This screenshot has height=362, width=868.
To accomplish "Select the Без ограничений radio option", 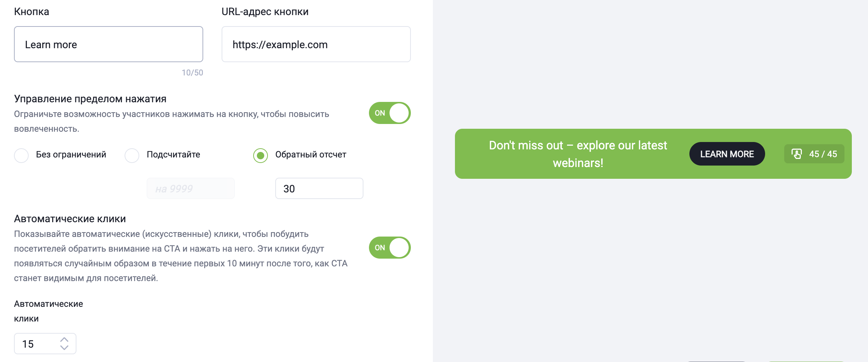I will tap(21, 155).
